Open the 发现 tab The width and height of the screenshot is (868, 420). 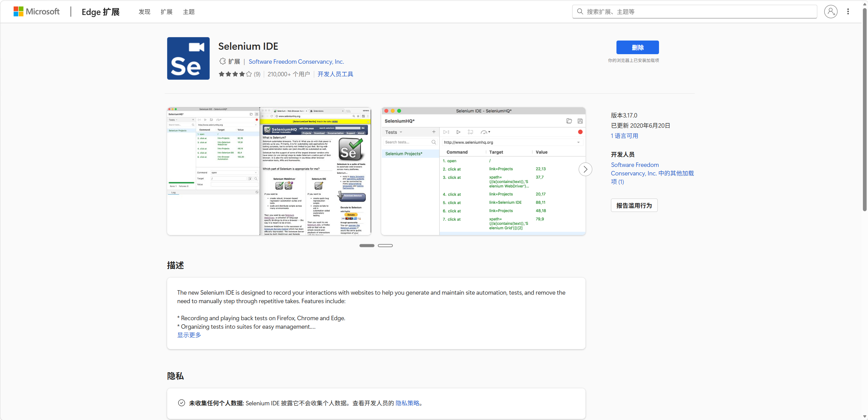pos(144,12)
